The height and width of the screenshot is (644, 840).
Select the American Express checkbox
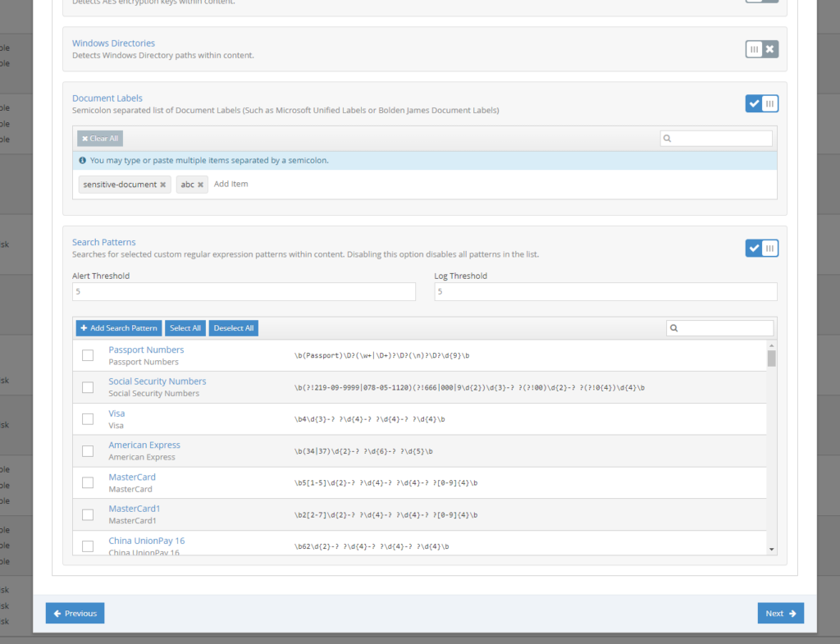(88, 451)
